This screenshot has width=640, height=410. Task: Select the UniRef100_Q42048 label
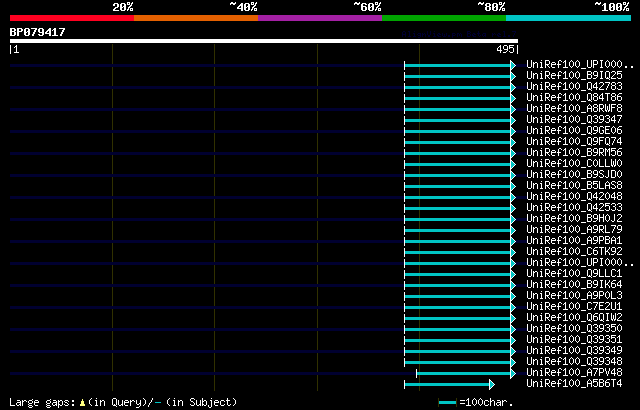[x=574, y=197]
